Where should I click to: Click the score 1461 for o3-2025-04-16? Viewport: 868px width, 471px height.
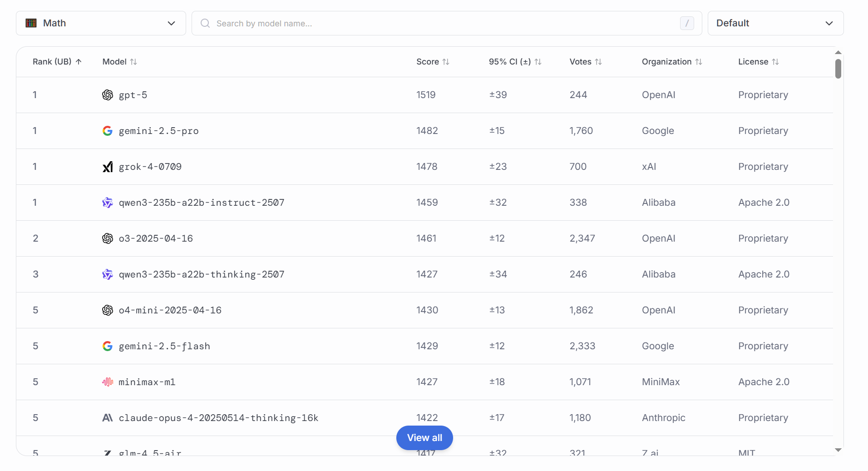pyautogui.click(x=426, y=238)
